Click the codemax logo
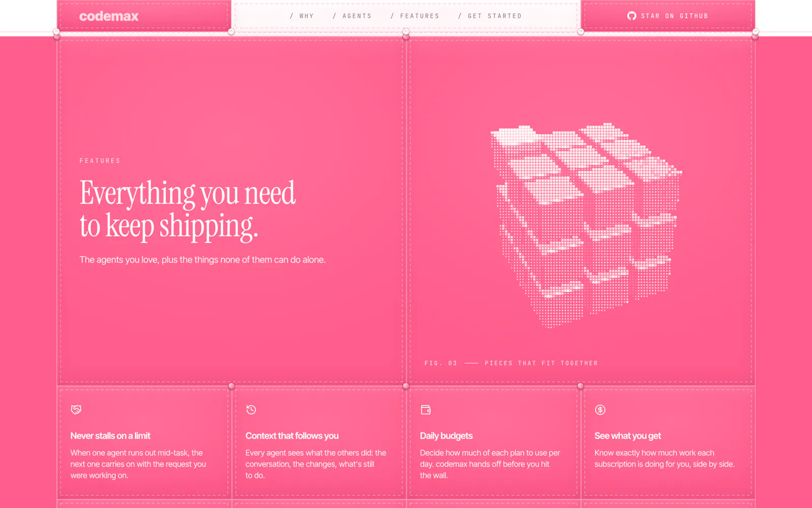 tap(109, 16)
